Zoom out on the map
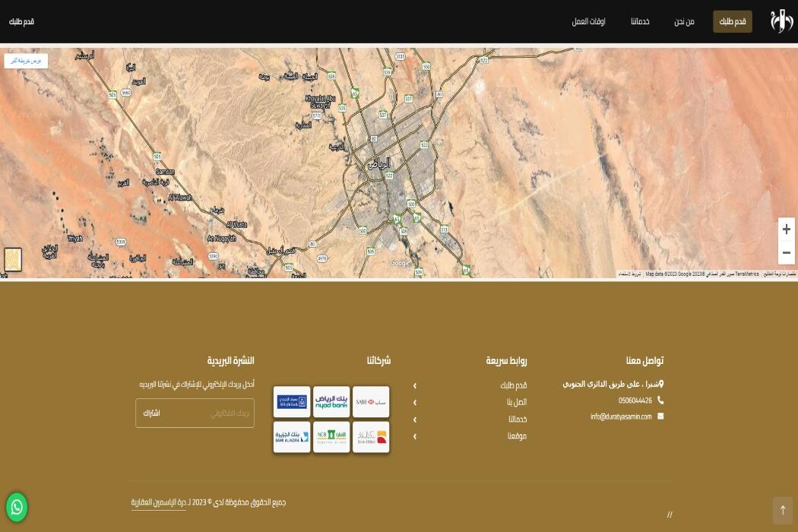The height and width of the screenshot is (532, 798). 786,252
